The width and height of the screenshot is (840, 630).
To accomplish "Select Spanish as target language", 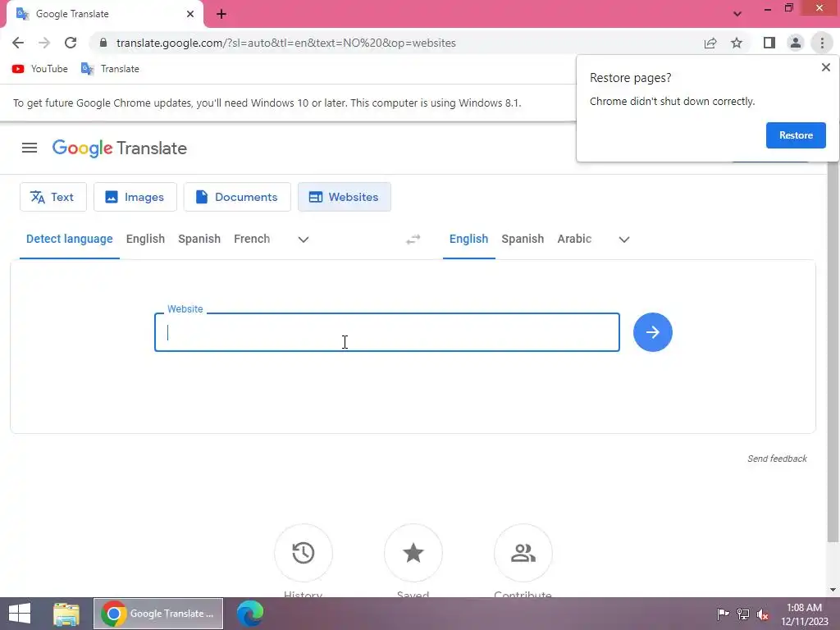I will point(523,239).
